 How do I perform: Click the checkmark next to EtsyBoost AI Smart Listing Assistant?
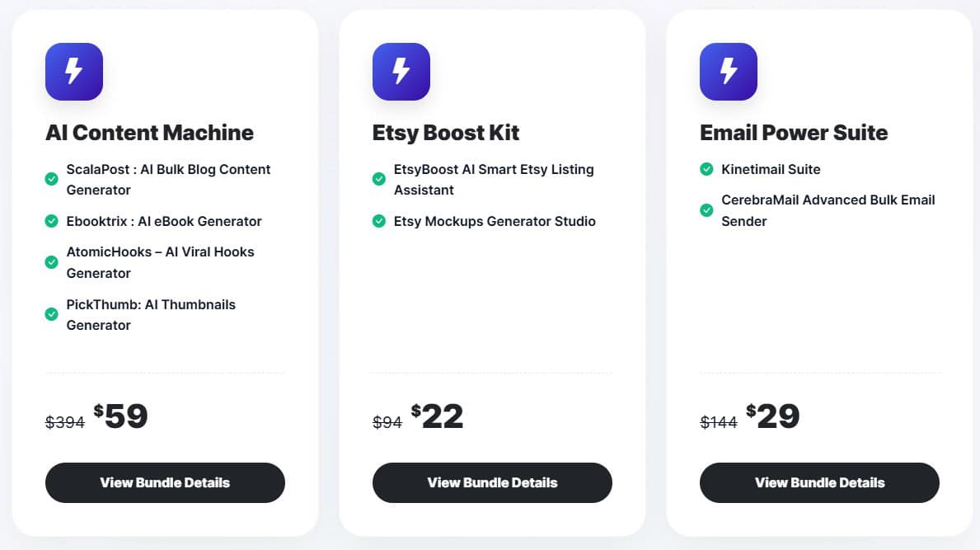click(378, 178)
